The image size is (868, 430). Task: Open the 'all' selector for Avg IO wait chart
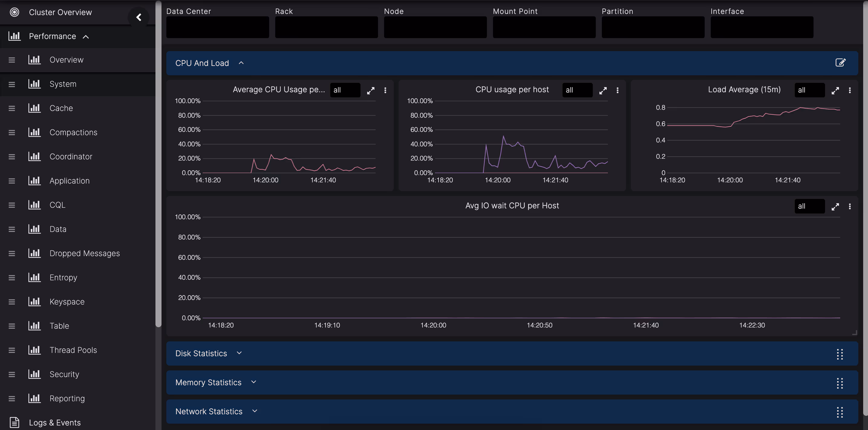click(x=809, y=206)
